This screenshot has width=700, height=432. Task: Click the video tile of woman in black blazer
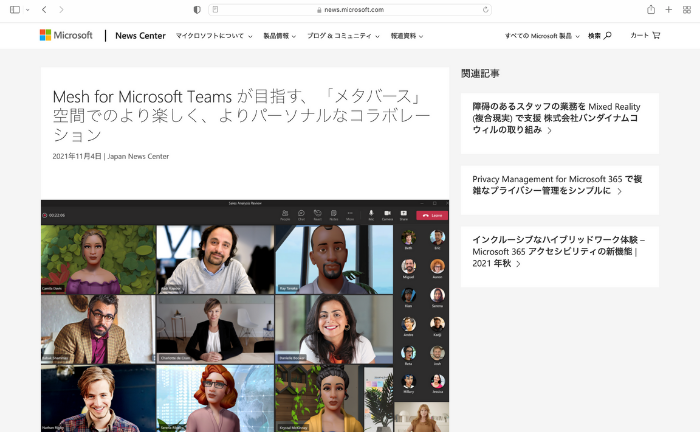click(215, 329)
